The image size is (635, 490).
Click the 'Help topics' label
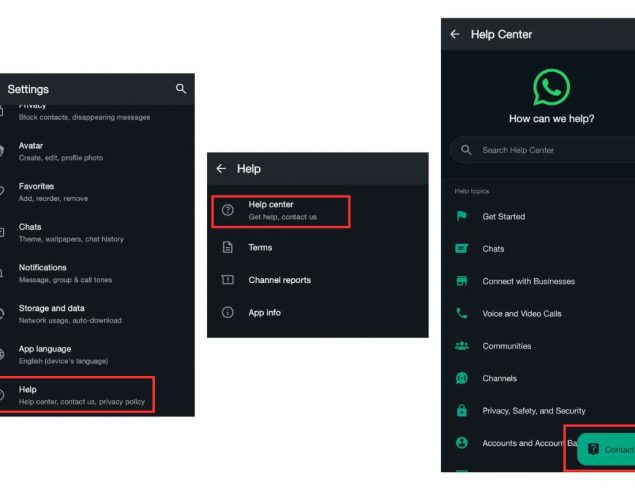pyautogui.click(x=472, y=191)
